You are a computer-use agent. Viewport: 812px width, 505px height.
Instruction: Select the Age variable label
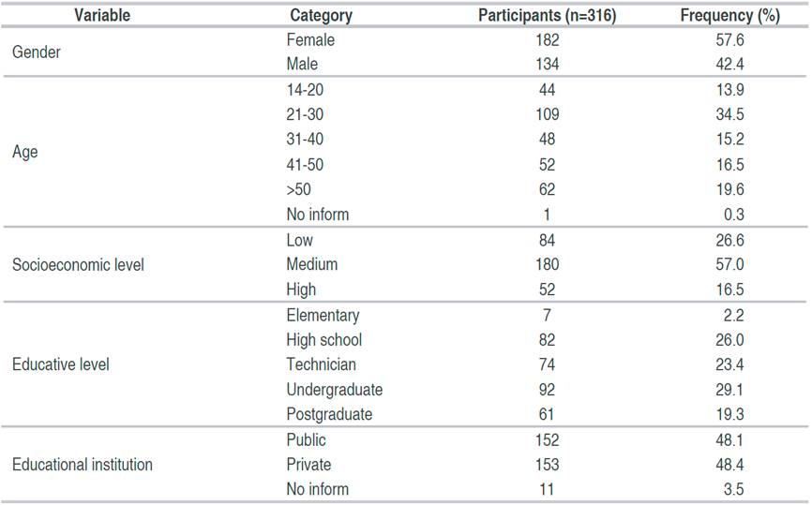tap(25, 152)
